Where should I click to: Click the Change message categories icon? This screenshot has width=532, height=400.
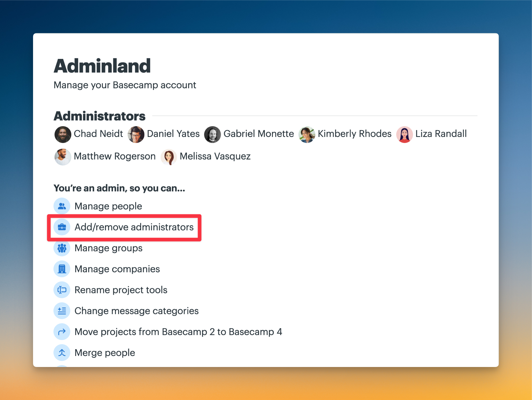62,311
